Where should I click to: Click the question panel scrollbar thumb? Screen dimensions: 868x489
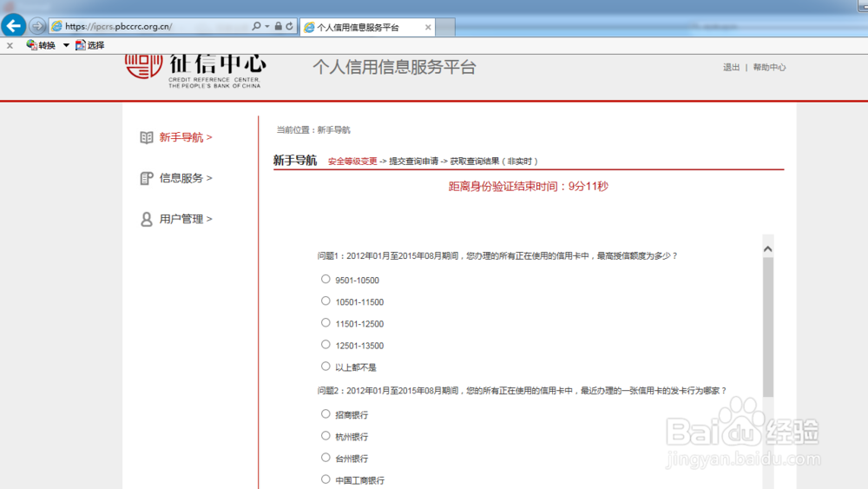(768, 327)
